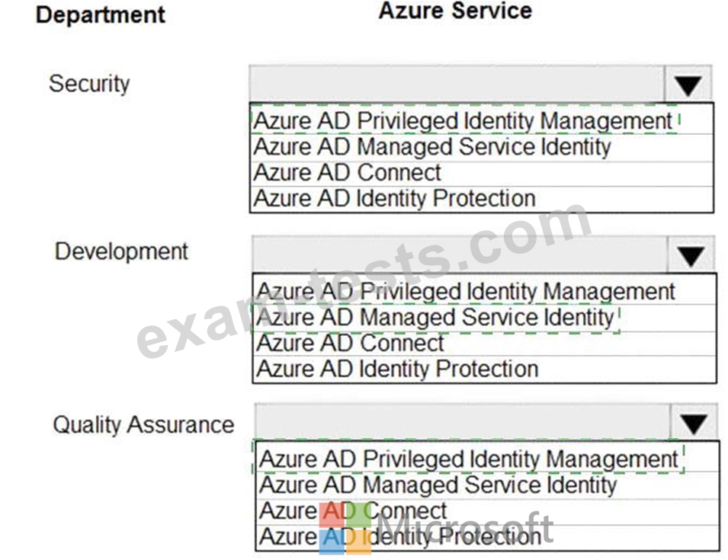The image size is (728, 560).
Task: Pick Azure AD Connect under Security
Action: (x=481, y=173)
